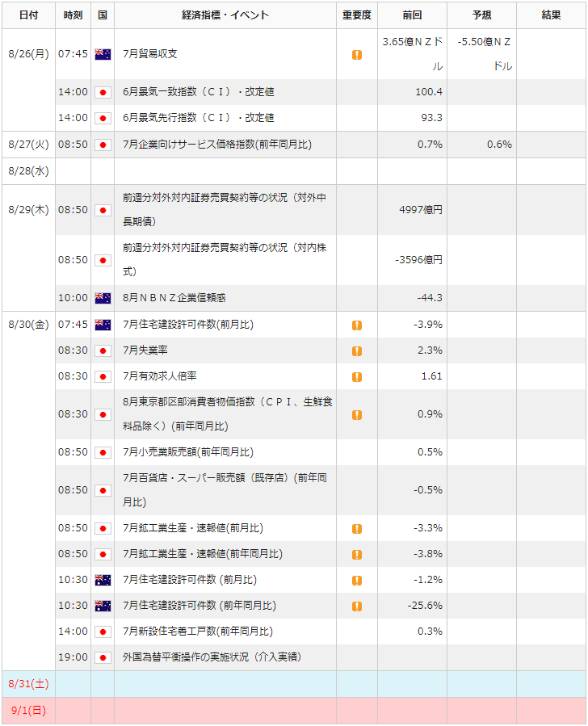Click Japan flag beside 対外中長期債 row

tap(103, 210)
